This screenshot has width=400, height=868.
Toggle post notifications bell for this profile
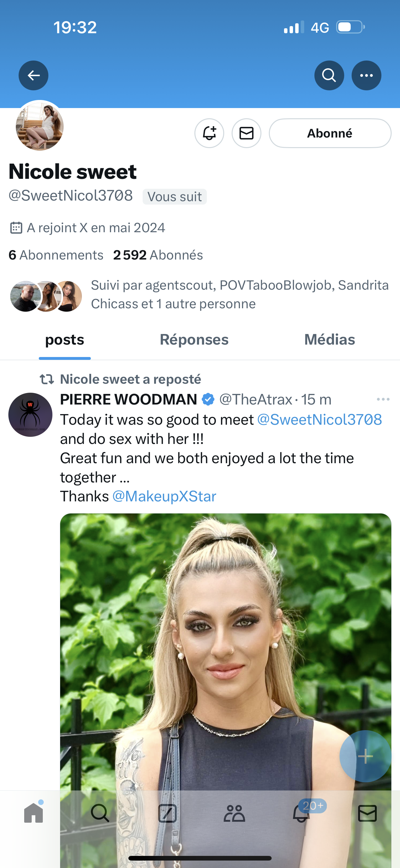coord(209,133)
